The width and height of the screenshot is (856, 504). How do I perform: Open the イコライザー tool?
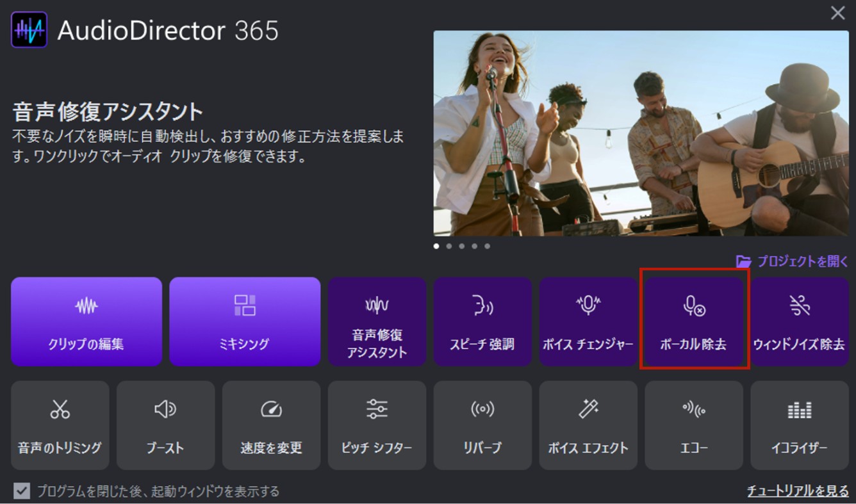[800, 425]
